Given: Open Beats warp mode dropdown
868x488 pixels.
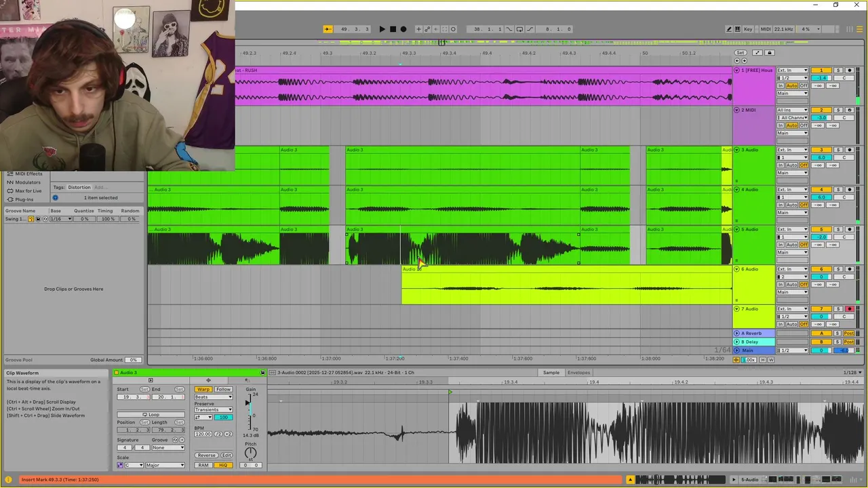Looking at the screenshot, I should [x=214, y=397].
